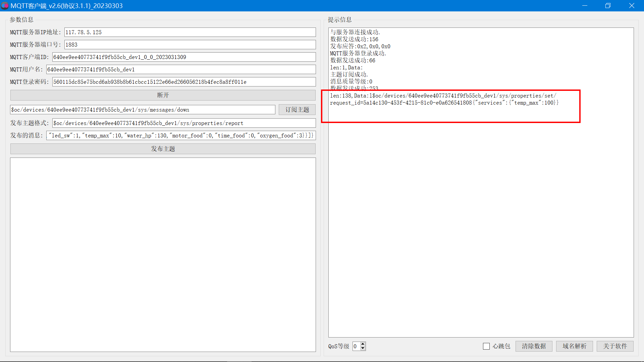Click the 清除数据 clear data button
Image resolution: width=644 pixels, height=362 pixels.
point(534,346)
